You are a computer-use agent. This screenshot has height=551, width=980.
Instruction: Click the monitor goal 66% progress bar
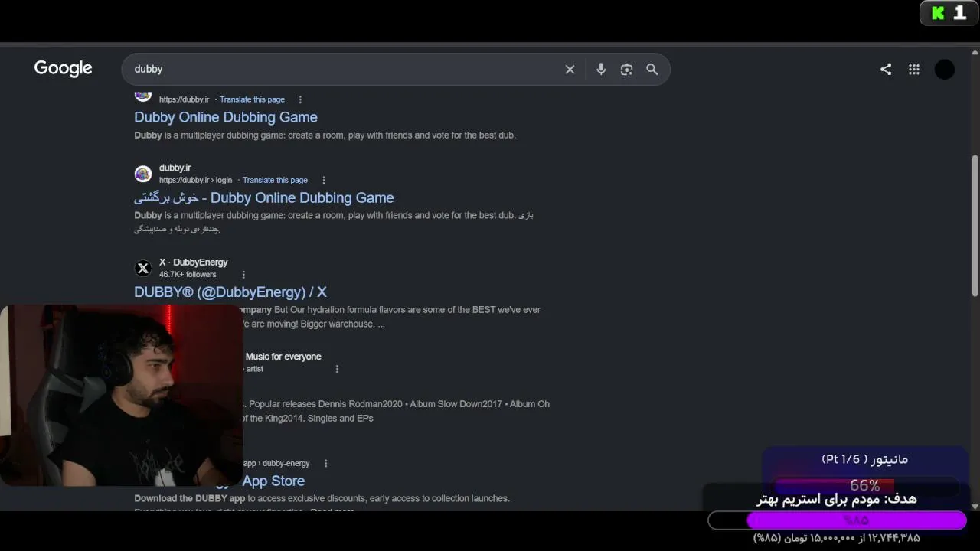click(865, 486)
